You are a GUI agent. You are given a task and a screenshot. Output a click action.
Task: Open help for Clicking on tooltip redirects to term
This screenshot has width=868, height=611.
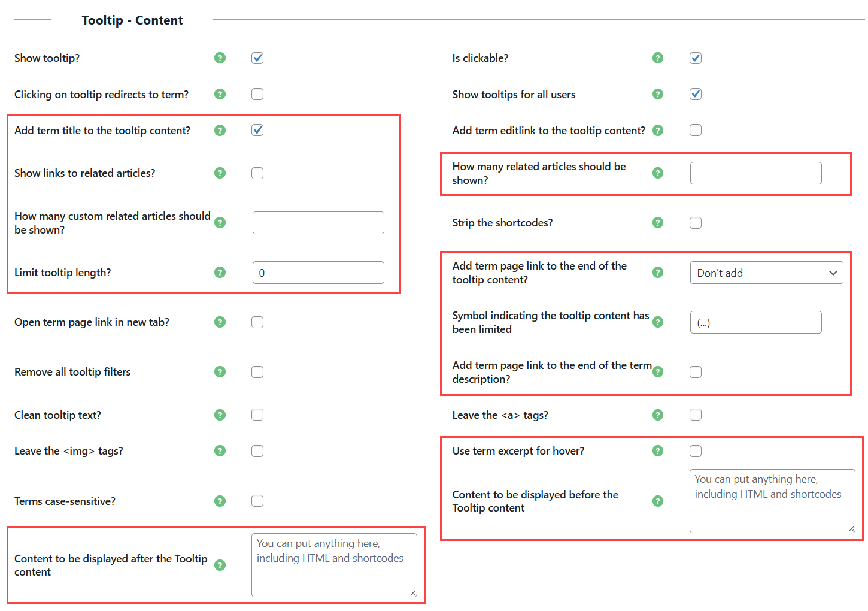(220, 94)
